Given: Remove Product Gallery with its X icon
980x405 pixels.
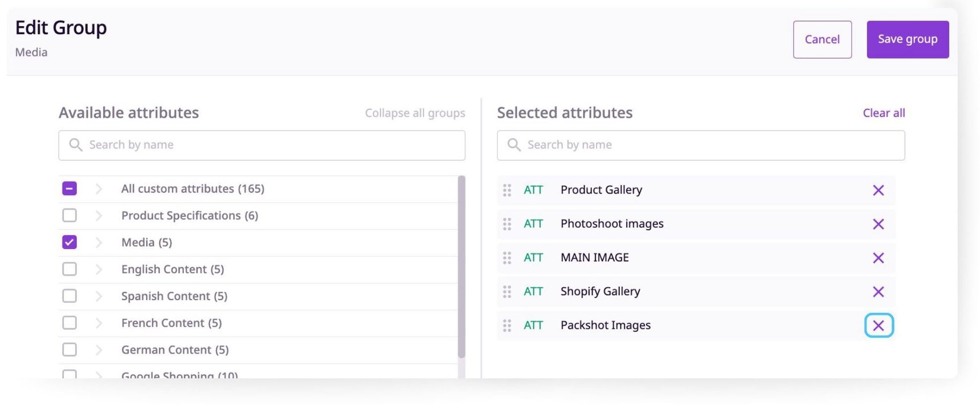Looking at the screenshot, I should pos(878,190).
